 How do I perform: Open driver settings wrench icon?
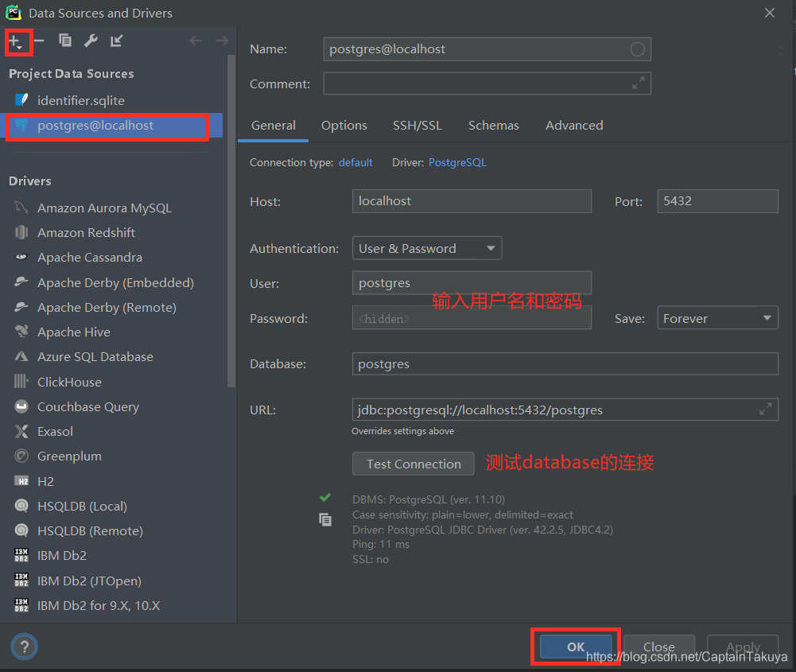point(91,41)
